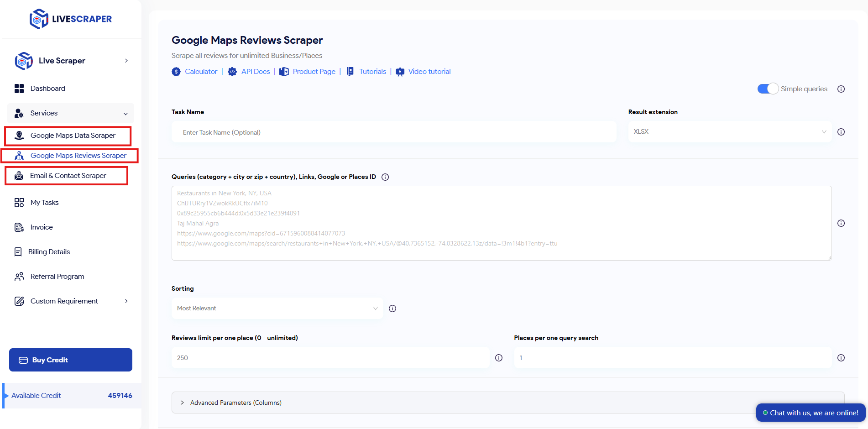The height and width of the screenshot is (429, 868).
Task: Click the credit card icon on Buy Credit
Action: [23, 360]
